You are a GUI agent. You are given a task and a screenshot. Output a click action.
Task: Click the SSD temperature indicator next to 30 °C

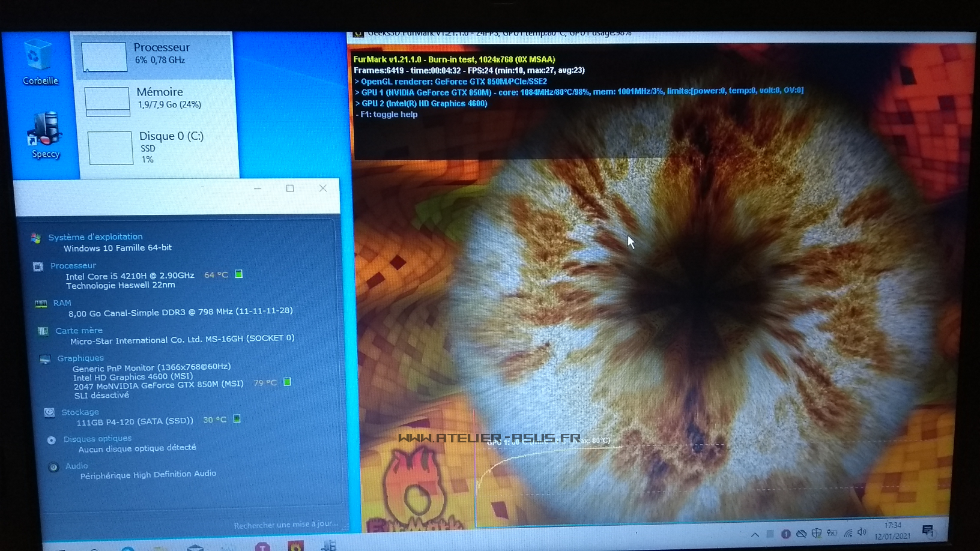[237, 419]
